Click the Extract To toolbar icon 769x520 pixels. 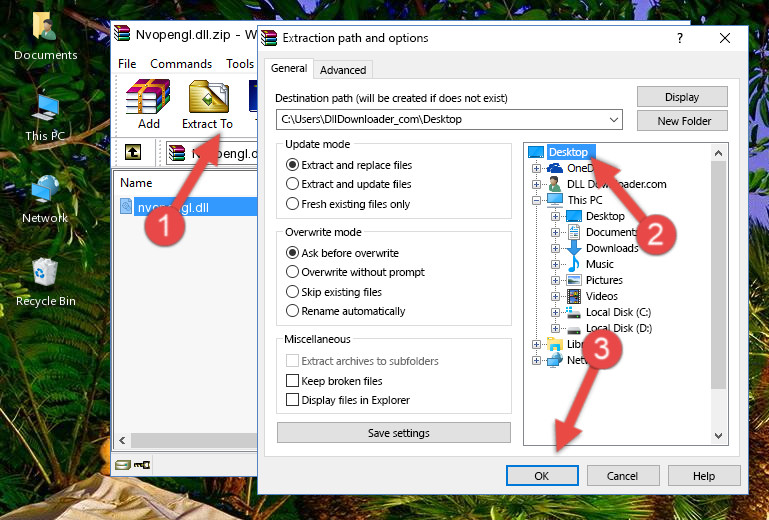[x=208, y=97]
